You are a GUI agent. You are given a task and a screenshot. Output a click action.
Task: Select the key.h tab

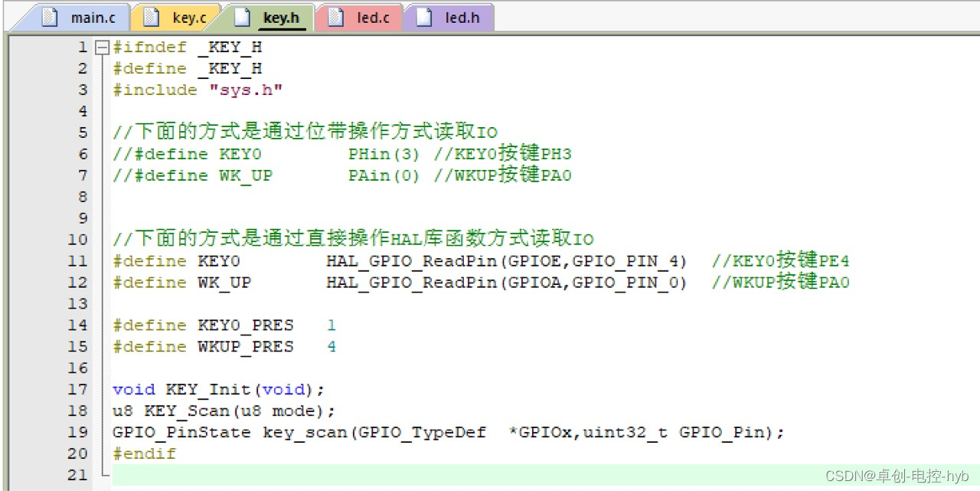[x=268, y=17]
